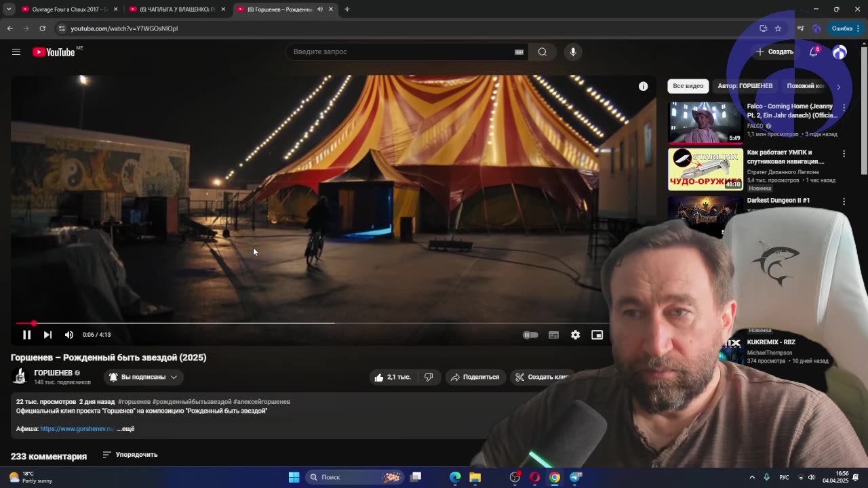Show hidden system tray icons
The image size is (868, 488).
click(752, 477)
